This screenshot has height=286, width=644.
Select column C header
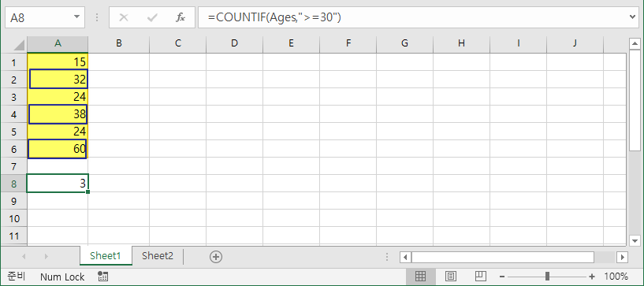point(178,43)
